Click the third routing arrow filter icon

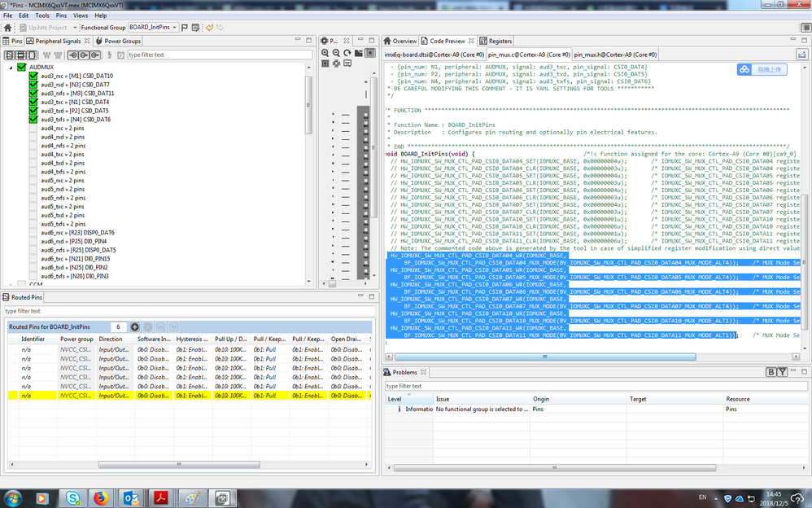pos(94,55)
